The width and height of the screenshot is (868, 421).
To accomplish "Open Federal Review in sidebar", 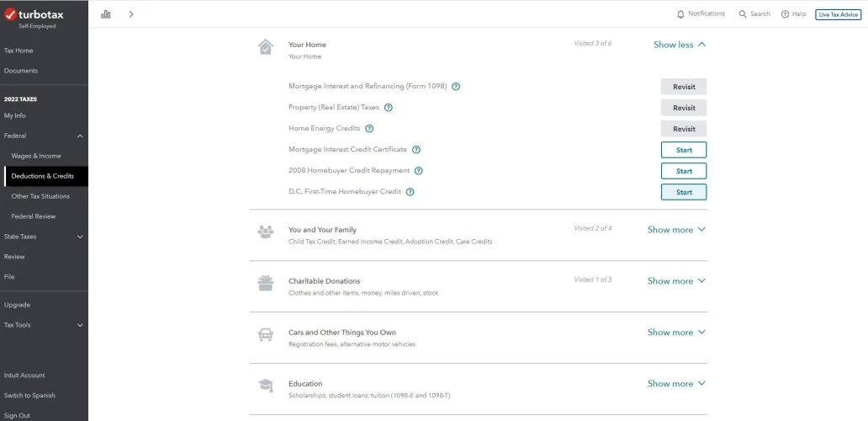I will (34, 216).
